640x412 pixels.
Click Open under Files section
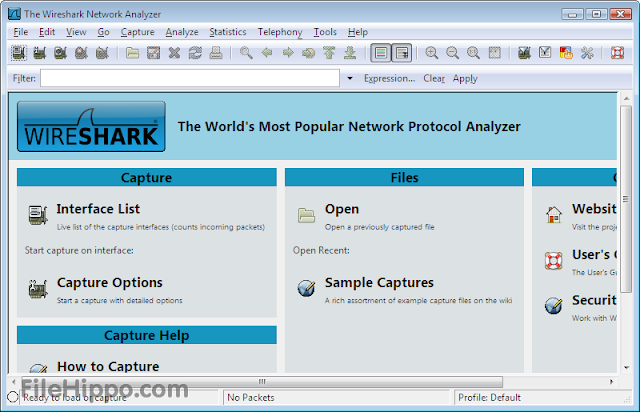click(x=342, y=209)
